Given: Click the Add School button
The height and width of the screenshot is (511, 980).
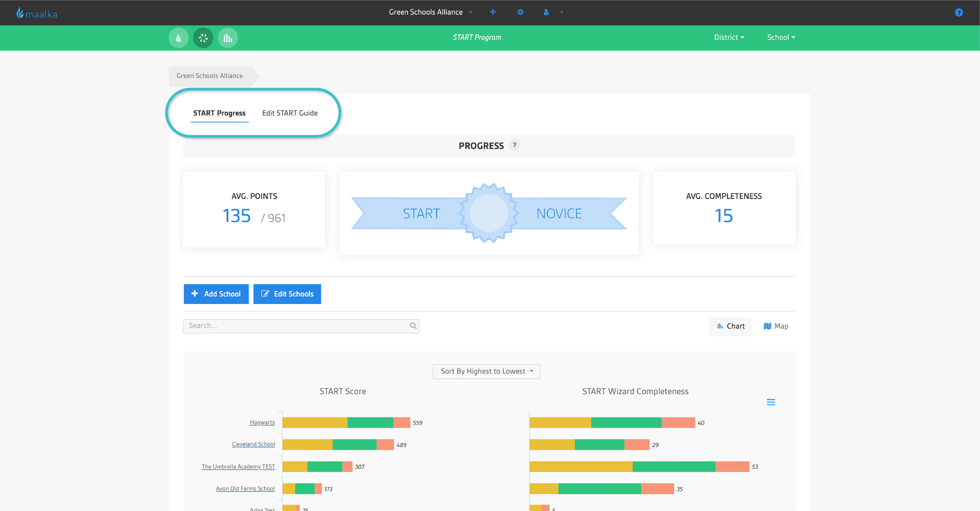Looking at the screenshot, I should click(216, 294).
